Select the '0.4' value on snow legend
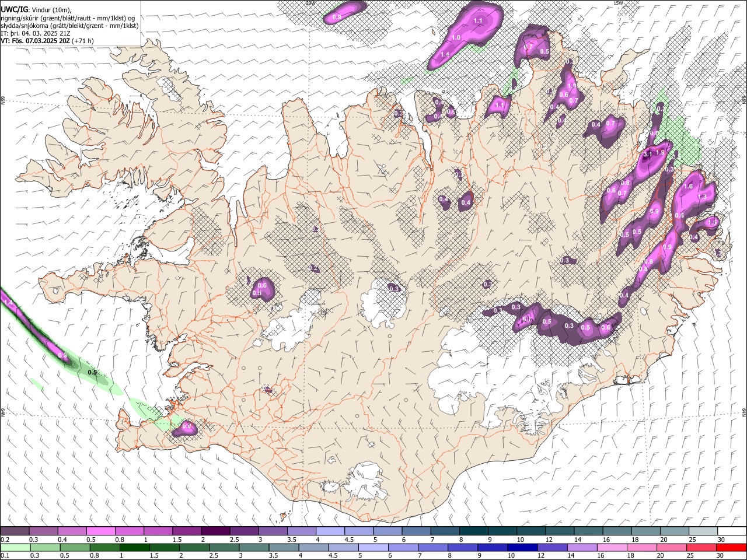 [x=62, y=540]
